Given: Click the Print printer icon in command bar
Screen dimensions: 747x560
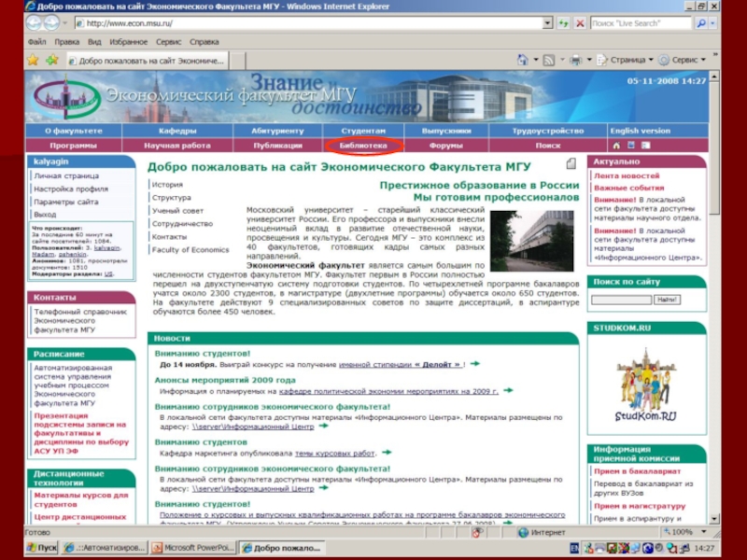Looking at the screenshot, I should [x=576, y=60].
